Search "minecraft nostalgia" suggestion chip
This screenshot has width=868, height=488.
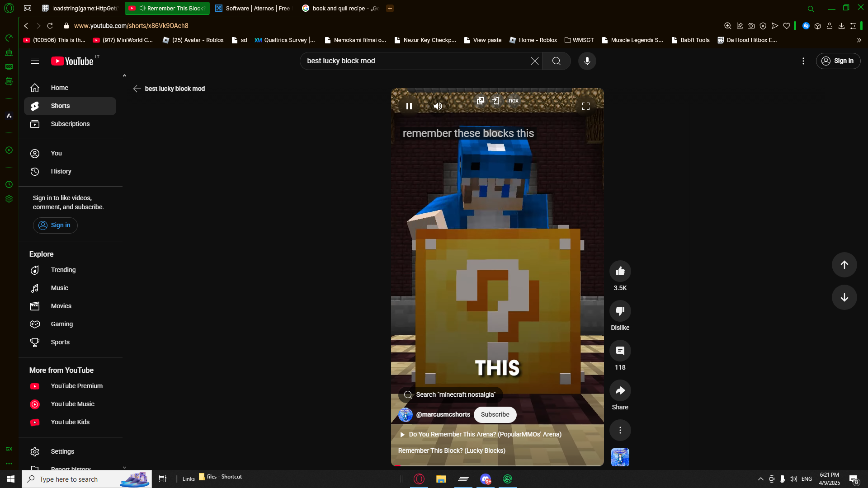(451, 394)
